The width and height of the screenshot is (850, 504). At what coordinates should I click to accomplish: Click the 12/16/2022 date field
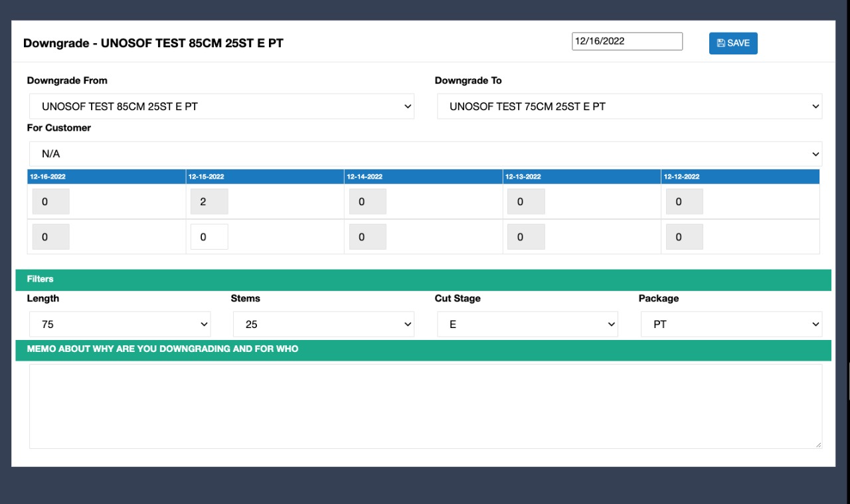pos(627,41)
